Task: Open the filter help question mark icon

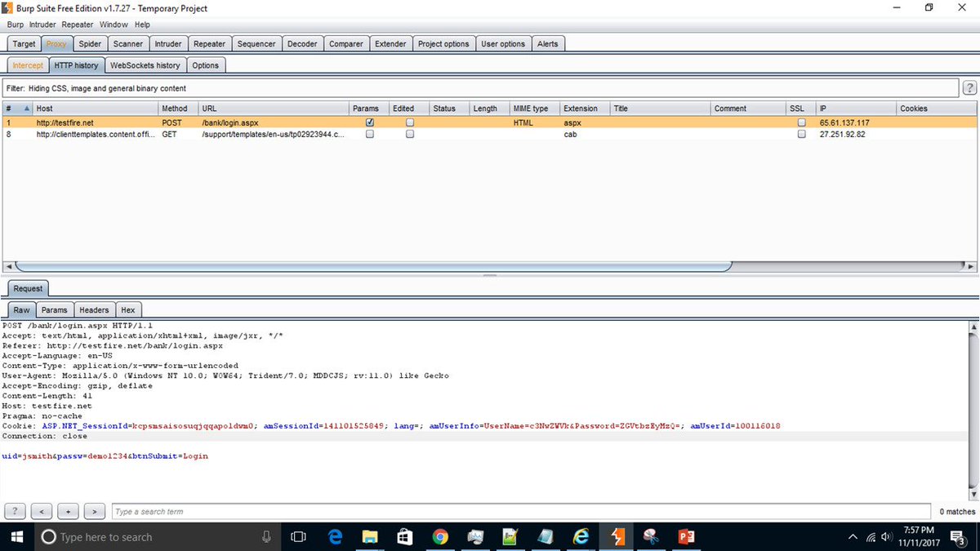Action: click(969, 88)
